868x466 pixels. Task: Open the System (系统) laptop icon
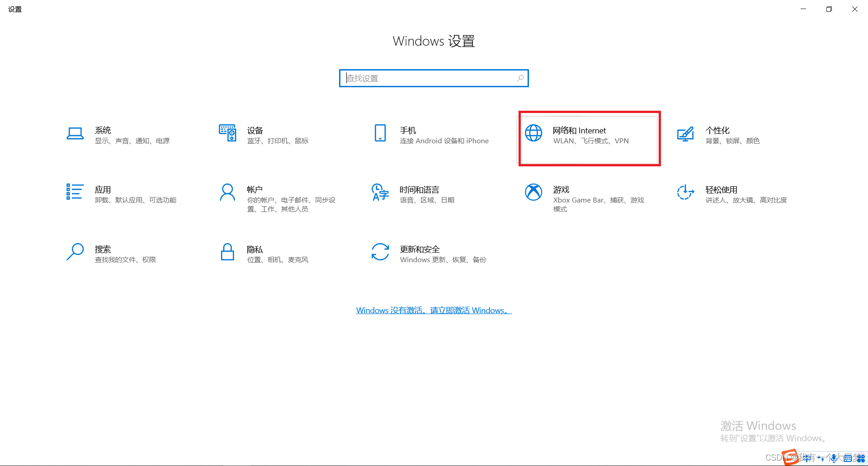click(75, 133)
